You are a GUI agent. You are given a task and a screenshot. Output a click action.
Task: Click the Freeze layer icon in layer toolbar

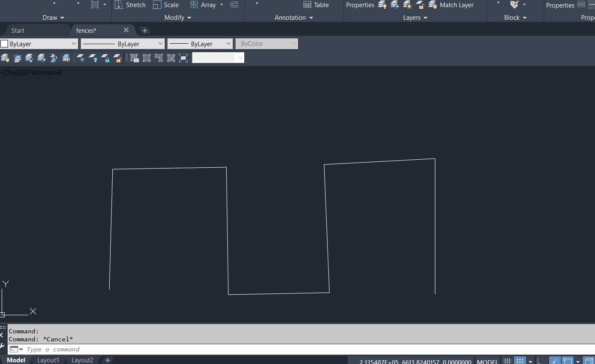pyautogui.click(x=81, y=58)
